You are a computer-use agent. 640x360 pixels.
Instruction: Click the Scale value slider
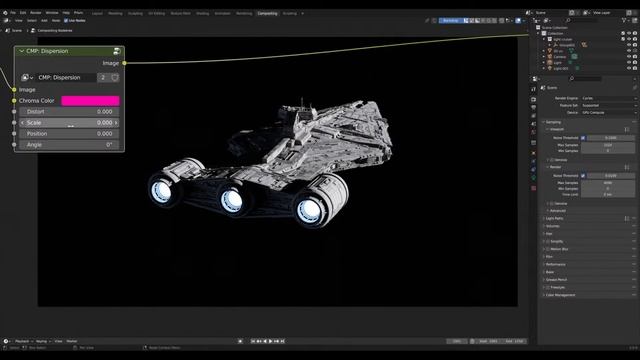69,123
